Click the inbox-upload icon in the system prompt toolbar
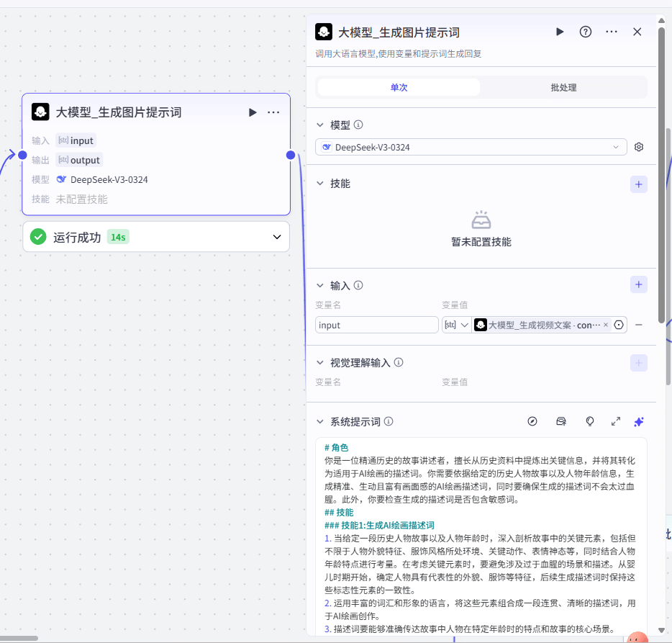The image size is (672, 643). tap(561, 421)
